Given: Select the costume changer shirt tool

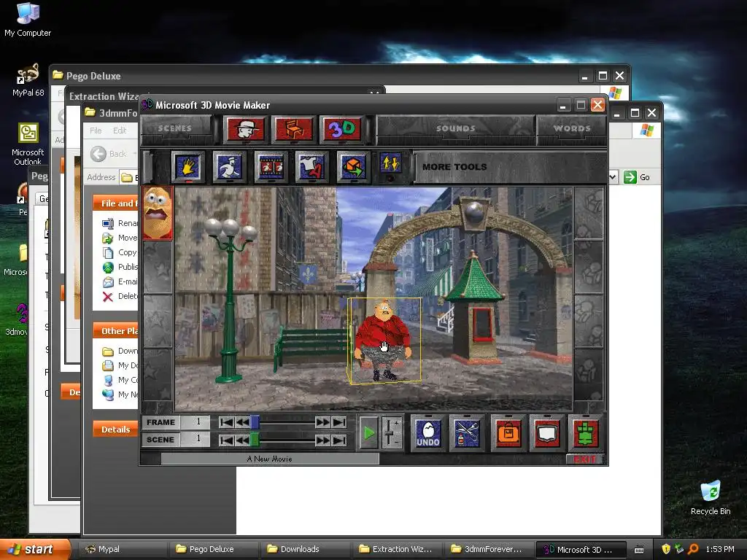Looking at the screenshot, I should click(312, 167).
